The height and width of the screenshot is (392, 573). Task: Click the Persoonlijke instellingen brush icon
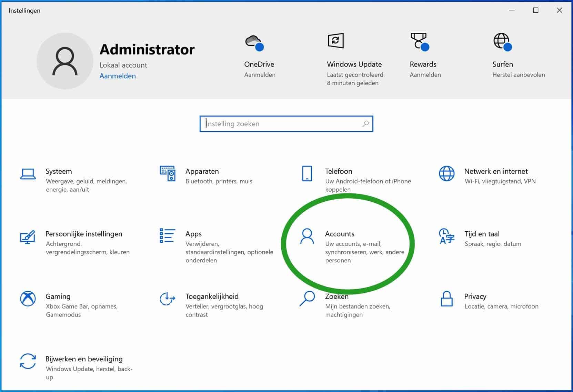pyautogui.click(x=28, y=237)
